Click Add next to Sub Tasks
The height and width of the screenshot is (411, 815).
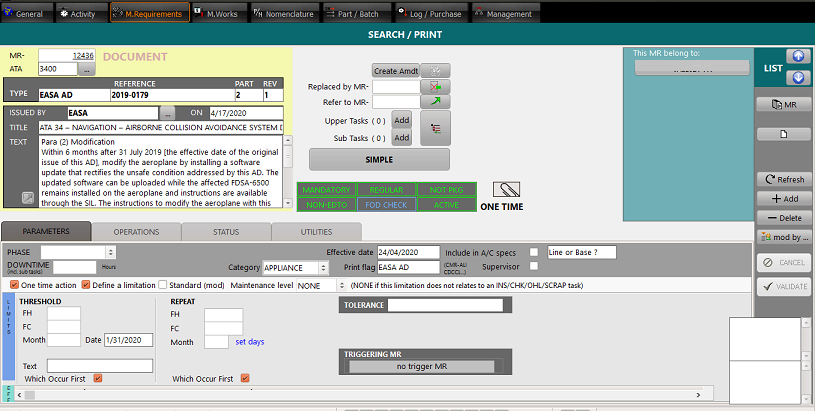(401, 138)
